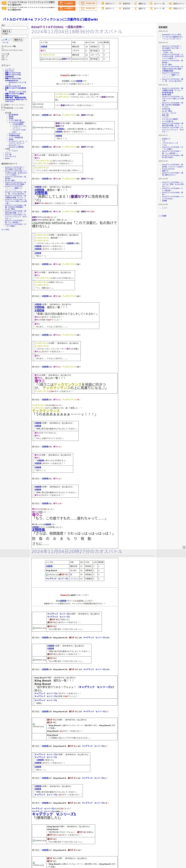186x868 pixels.
Task: Open 変幻自在リクエスト受付 link
Action: 17,92
